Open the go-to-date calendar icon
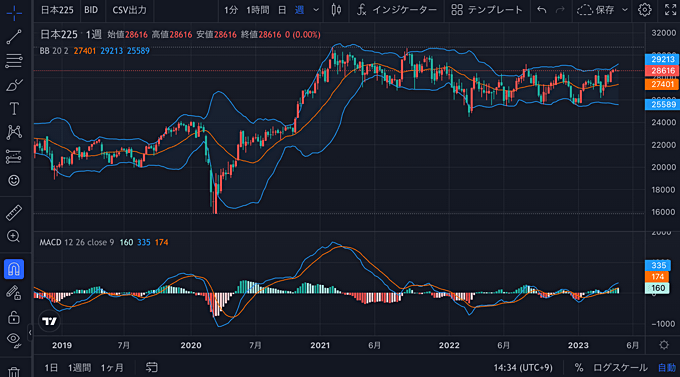Image resolution: width=680 pixels, height=377 pixels. 151,367
